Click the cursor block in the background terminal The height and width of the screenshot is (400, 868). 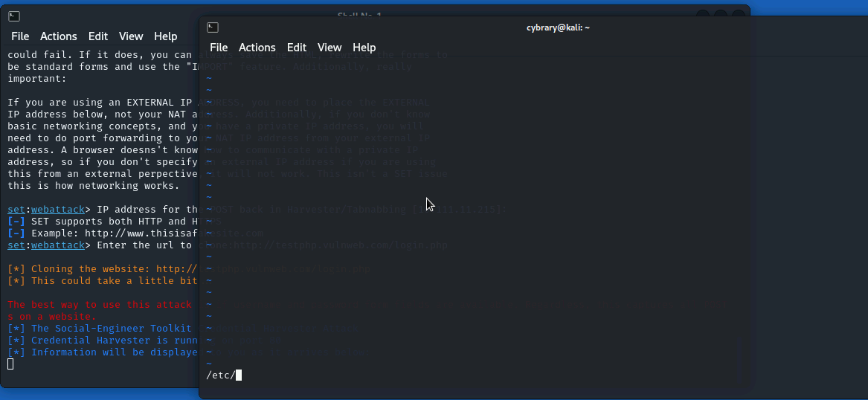pyautogui.click(x=10, y=364)
